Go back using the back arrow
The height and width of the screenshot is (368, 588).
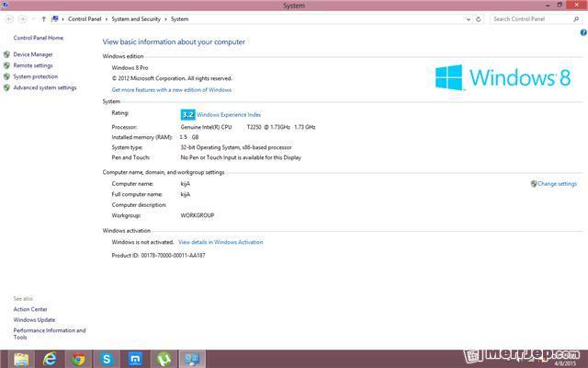pyautogui.click(x=10, y=18)
